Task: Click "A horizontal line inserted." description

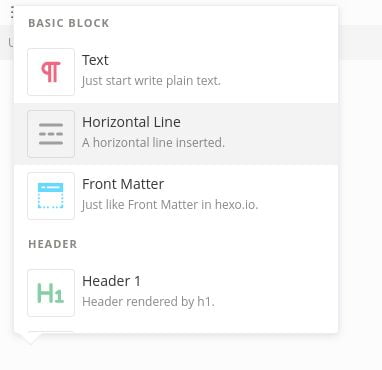Action: pos(153,143)
